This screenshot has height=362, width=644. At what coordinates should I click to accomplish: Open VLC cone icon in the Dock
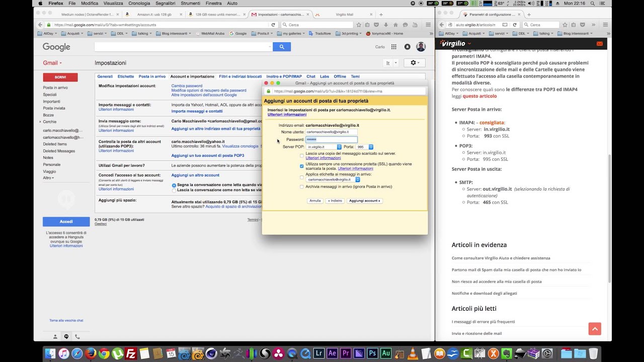412,353
